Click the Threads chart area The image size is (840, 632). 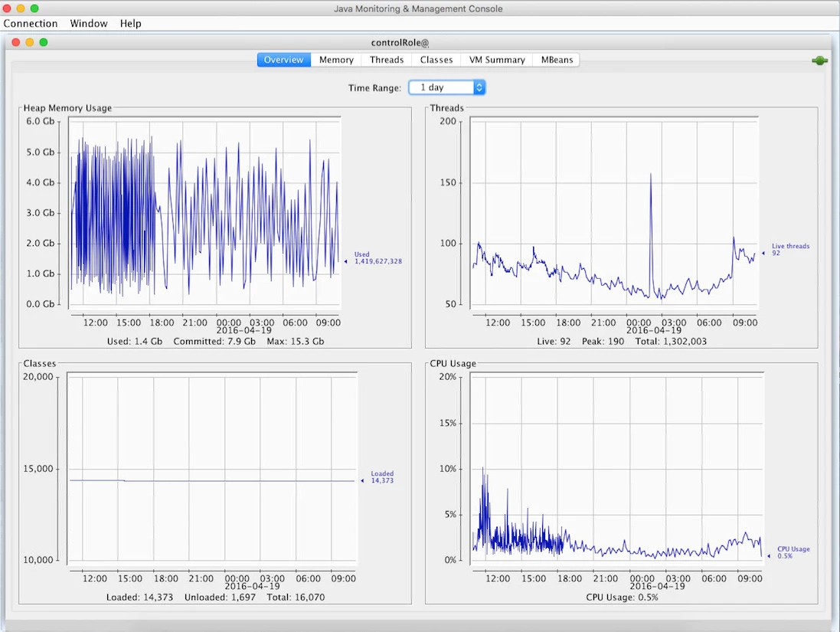(614, 213)
